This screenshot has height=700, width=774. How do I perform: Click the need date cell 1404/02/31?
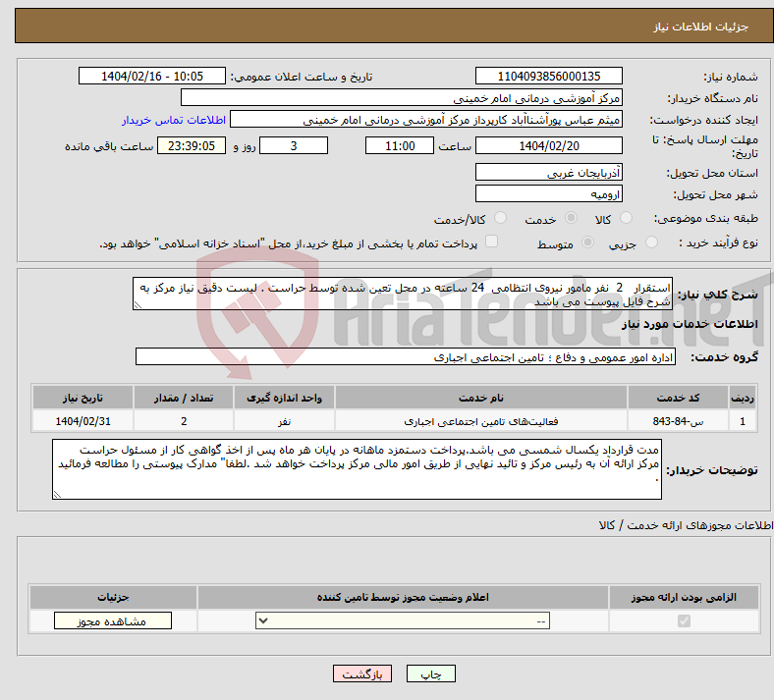pyautogui.click(x=83, y=421)
